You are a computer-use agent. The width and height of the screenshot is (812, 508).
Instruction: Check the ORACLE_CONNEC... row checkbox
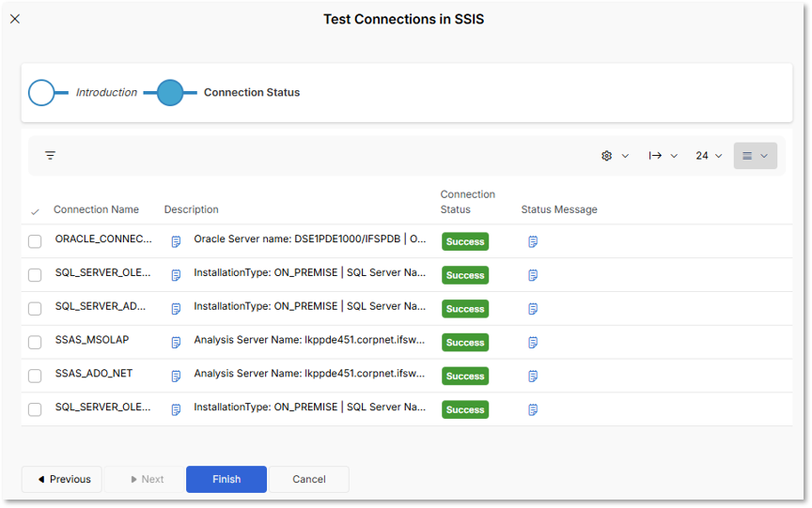(35, 241)
